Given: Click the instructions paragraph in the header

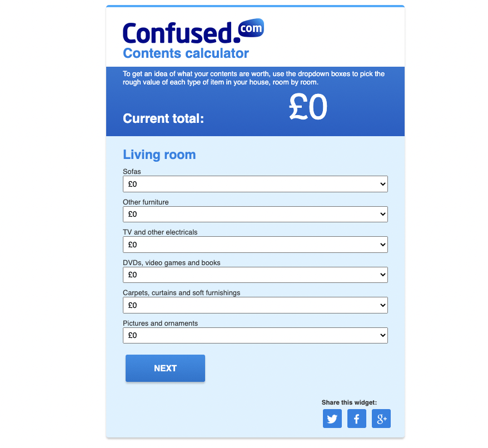Looking at the screenshot, I should point(253,78).
